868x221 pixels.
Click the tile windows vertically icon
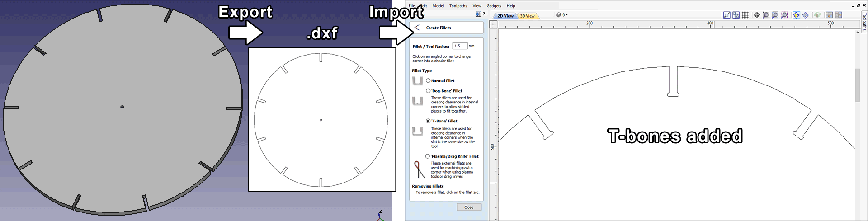[x=839, y=15]
